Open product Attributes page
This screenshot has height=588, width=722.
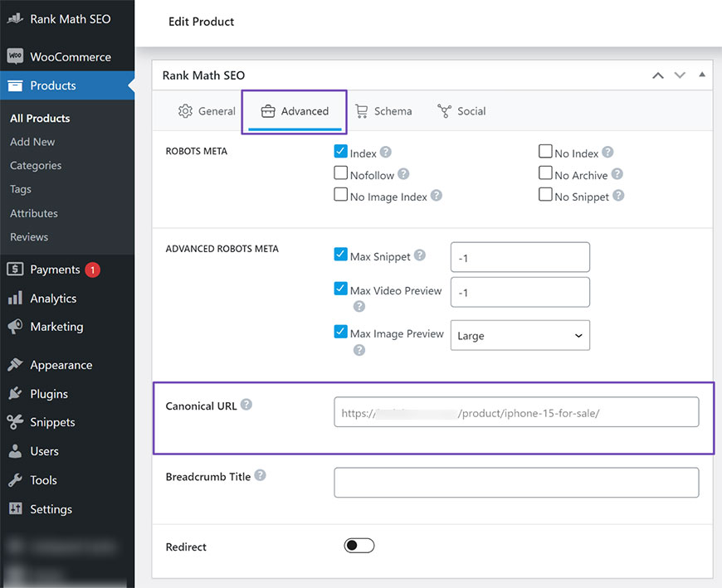click(34, 213)
